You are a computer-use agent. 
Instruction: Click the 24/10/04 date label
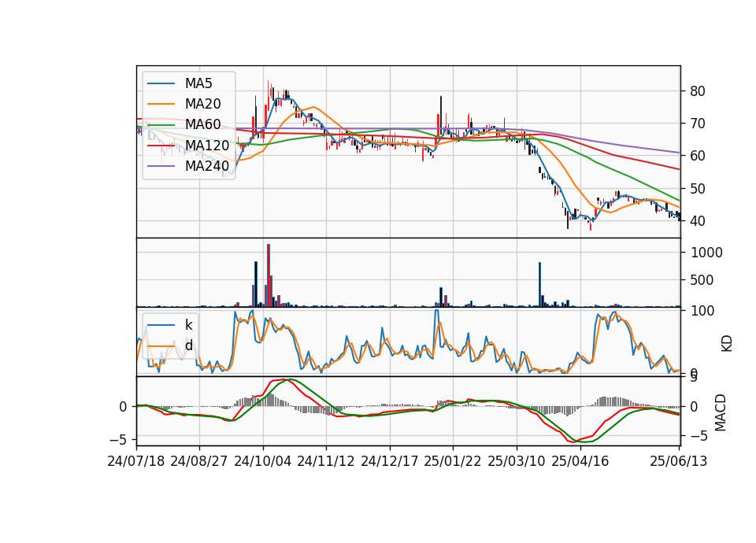coord(263,461)
